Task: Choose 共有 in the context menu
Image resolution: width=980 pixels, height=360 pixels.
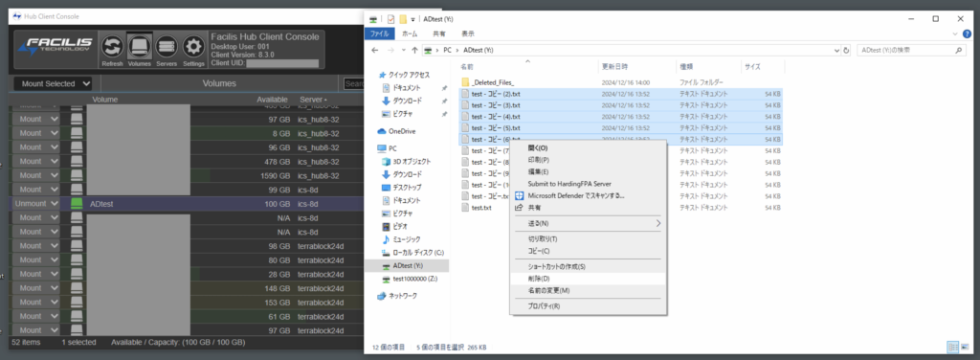Action: coord(588,208)
